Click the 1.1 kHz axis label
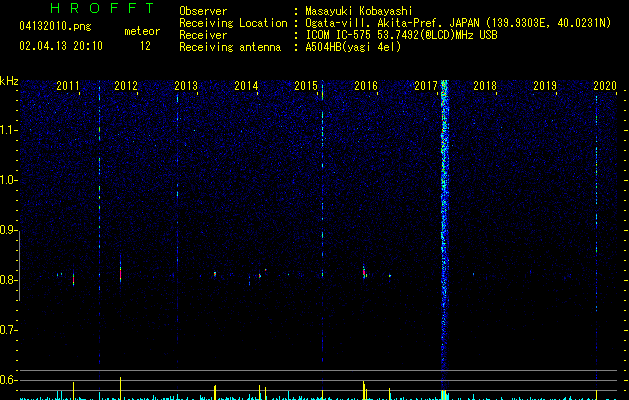The height and width of the screenshot is (400, 629). [x=7, y=130]
